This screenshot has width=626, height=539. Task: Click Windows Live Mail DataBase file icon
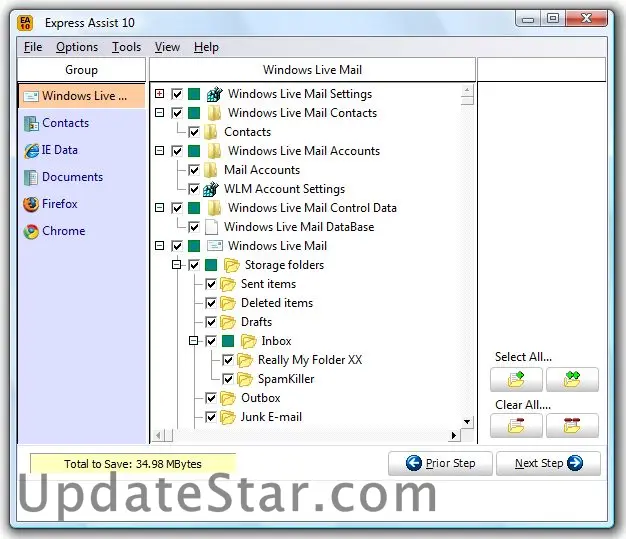211,227
